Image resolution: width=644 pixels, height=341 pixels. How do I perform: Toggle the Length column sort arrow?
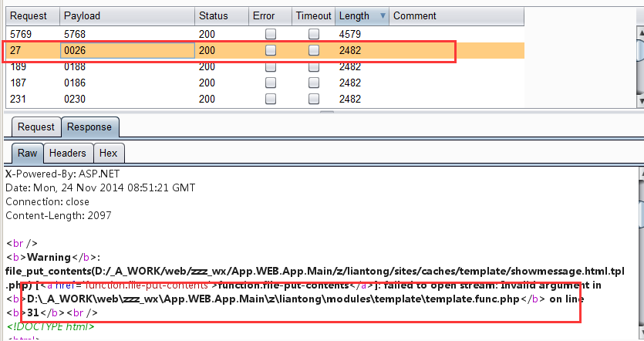[383, 16]
